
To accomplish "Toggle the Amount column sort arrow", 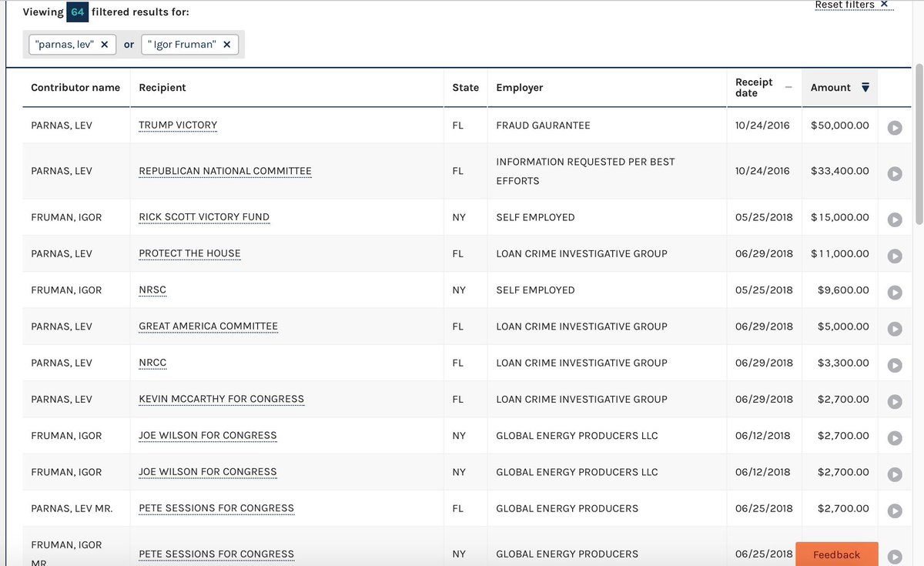I will pos(865,88).
